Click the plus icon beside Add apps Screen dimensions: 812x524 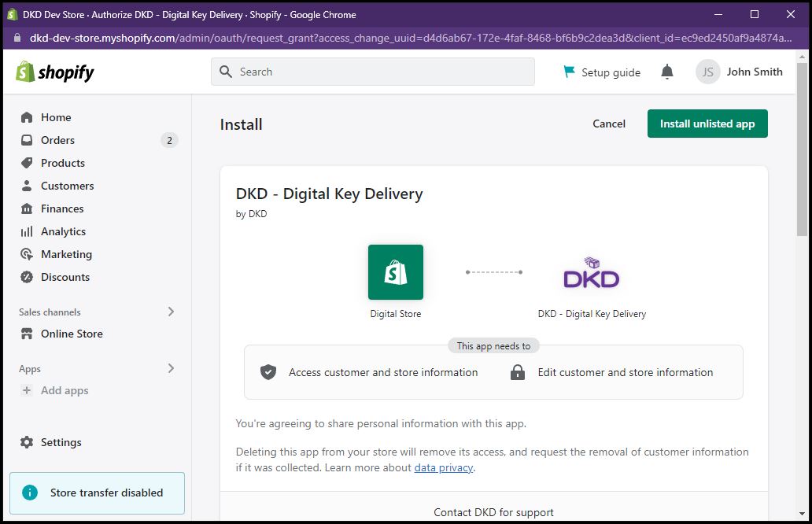[27, 390]
